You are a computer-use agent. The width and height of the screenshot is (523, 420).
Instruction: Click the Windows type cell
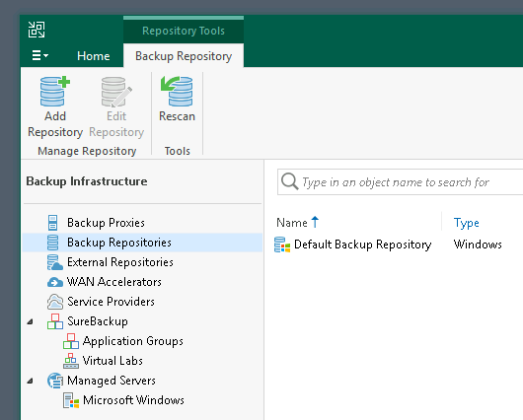click(478, 245)
